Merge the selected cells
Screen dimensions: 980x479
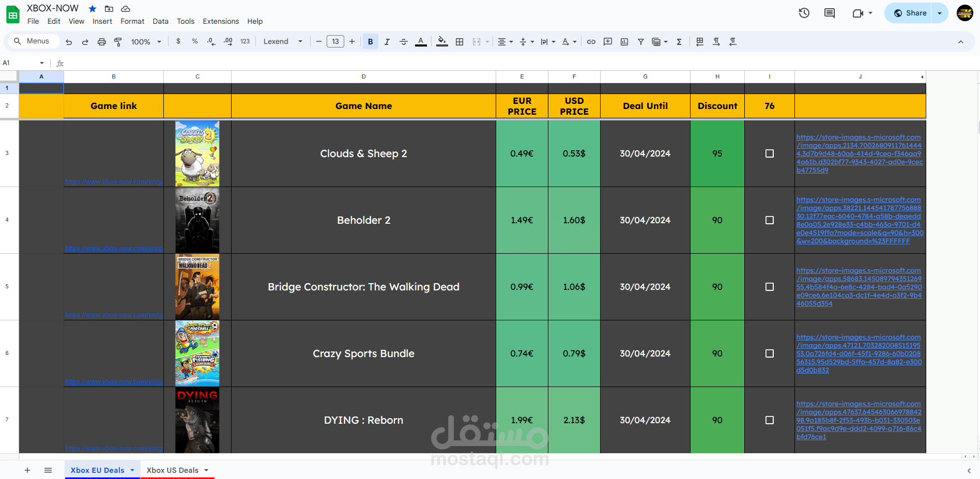click(x=477, y=42)
